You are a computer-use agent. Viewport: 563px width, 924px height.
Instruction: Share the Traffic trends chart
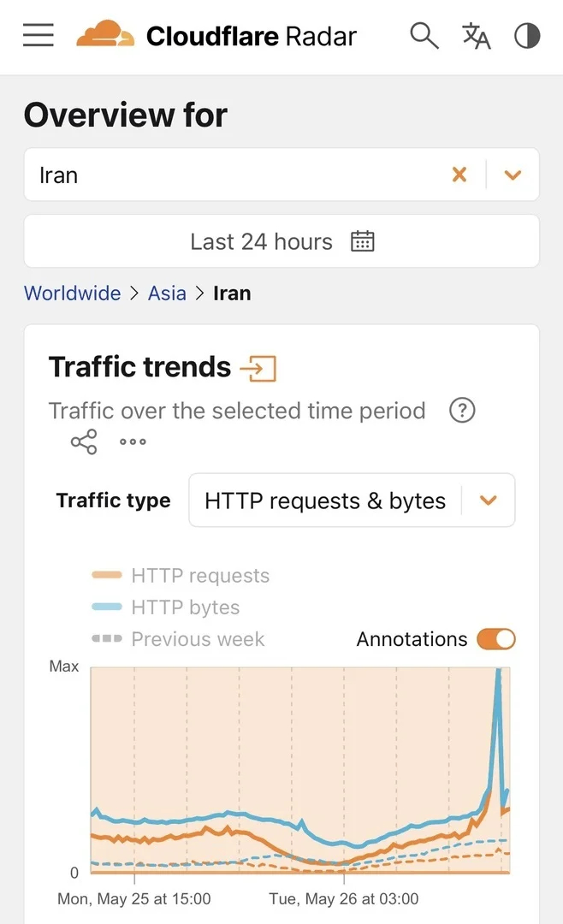point(84,441)
